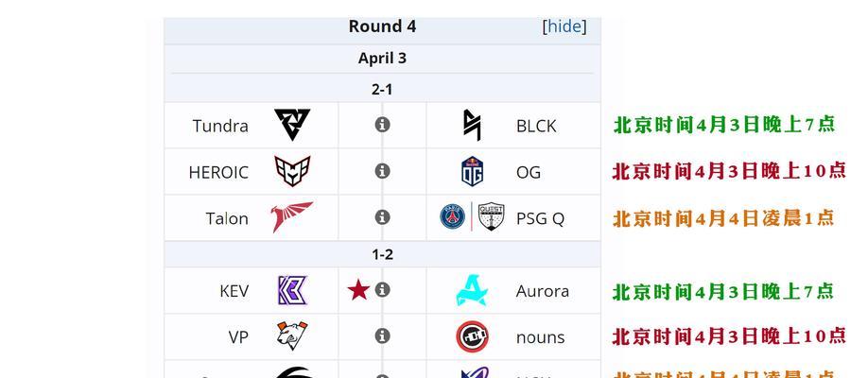Image resolution: width=868 pixels, height=378 pixels.
Task: Click the KEV team logo
Action: (x=292, y=290)
